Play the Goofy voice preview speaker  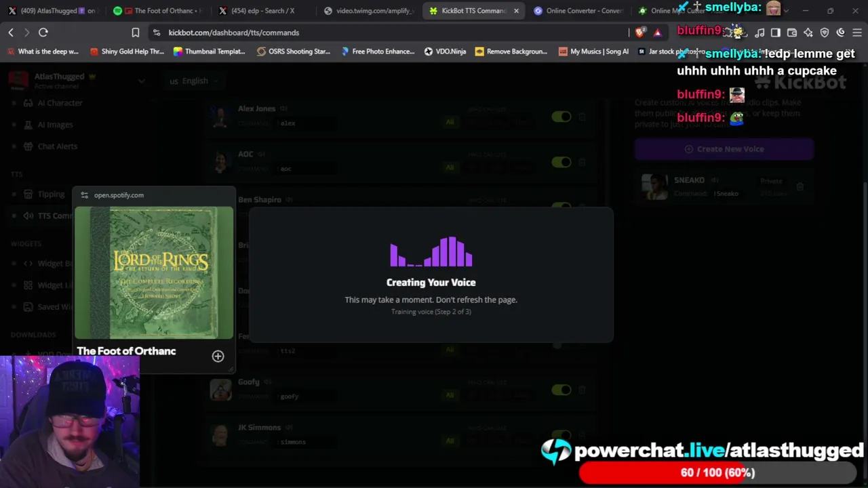tap(268, 382)
